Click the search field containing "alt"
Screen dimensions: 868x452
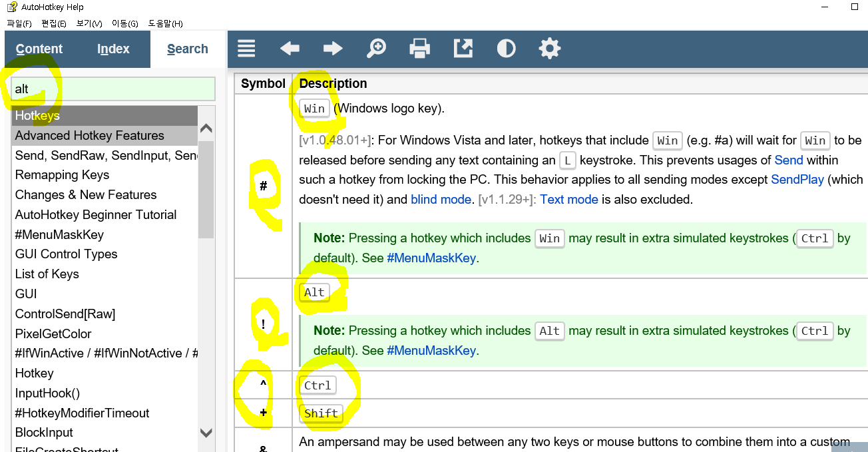click(113, 89)
